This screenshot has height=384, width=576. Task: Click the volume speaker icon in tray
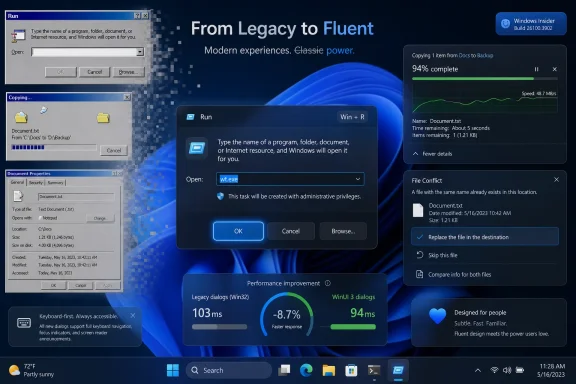[507, 370]
